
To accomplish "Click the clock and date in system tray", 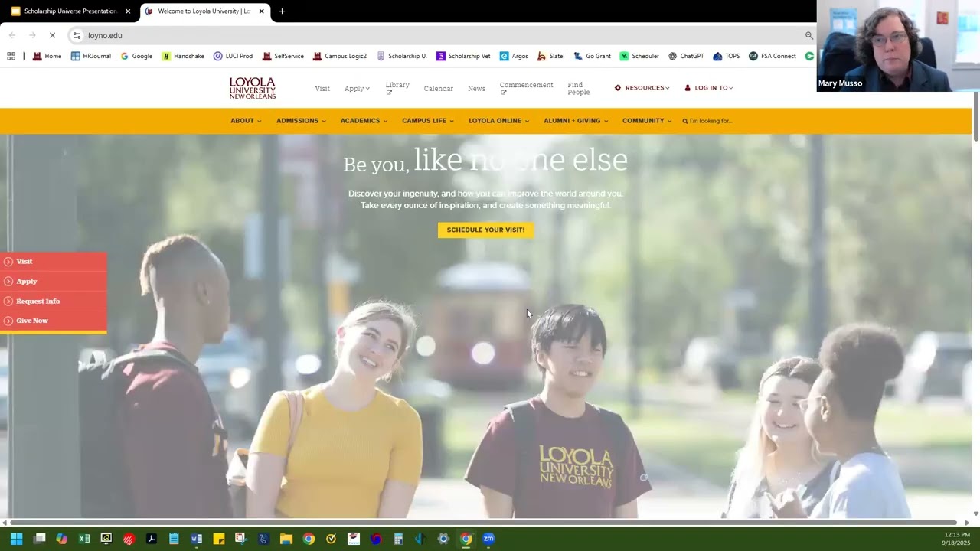I will click(x=956, y=539).
